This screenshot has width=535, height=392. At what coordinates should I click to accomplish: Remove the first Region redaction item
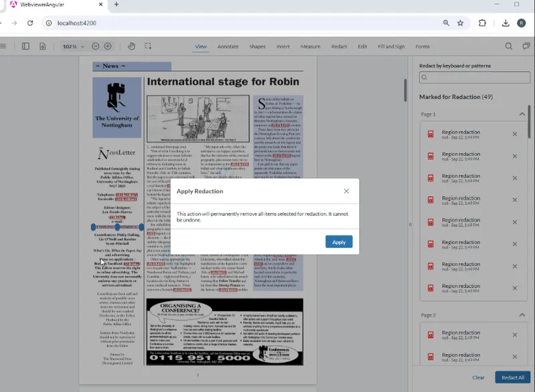514,134
